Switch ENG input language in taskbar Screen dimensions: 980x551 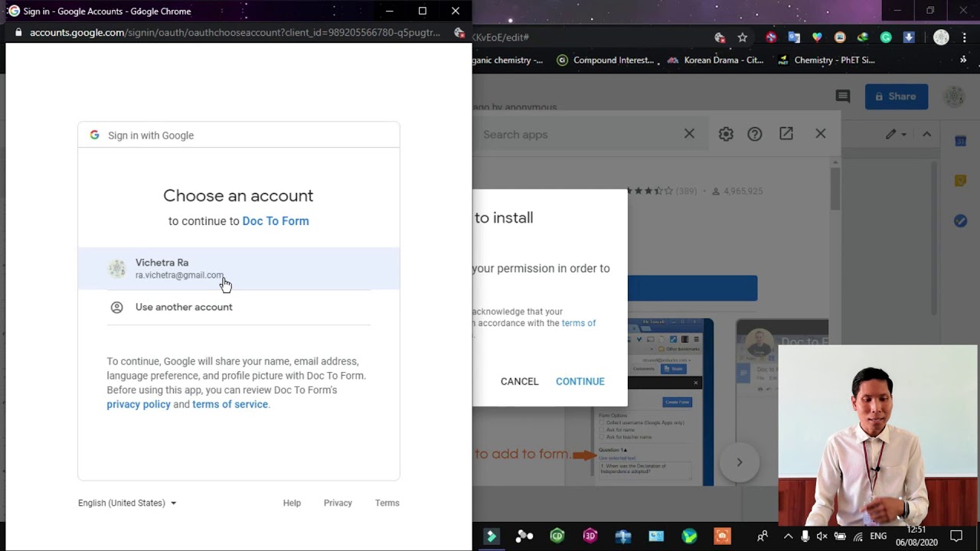(x=878, y=536)
